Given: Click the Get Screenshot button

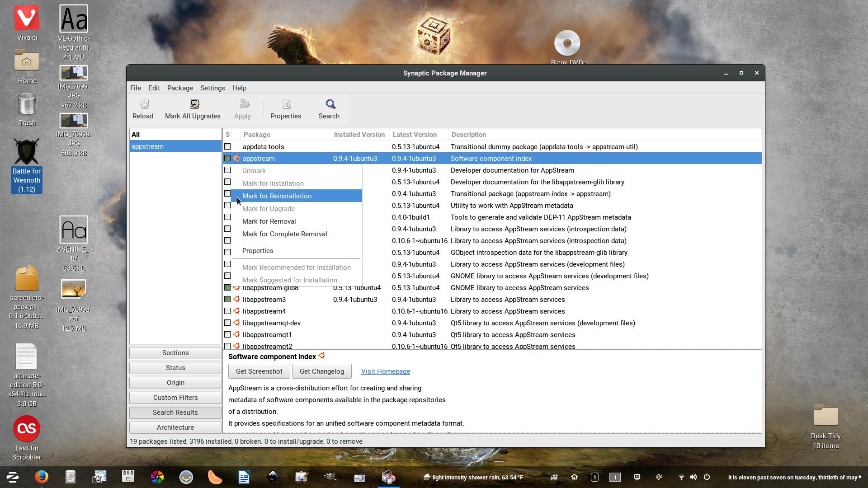Looking at the screenshot, I should pos(259,371).
